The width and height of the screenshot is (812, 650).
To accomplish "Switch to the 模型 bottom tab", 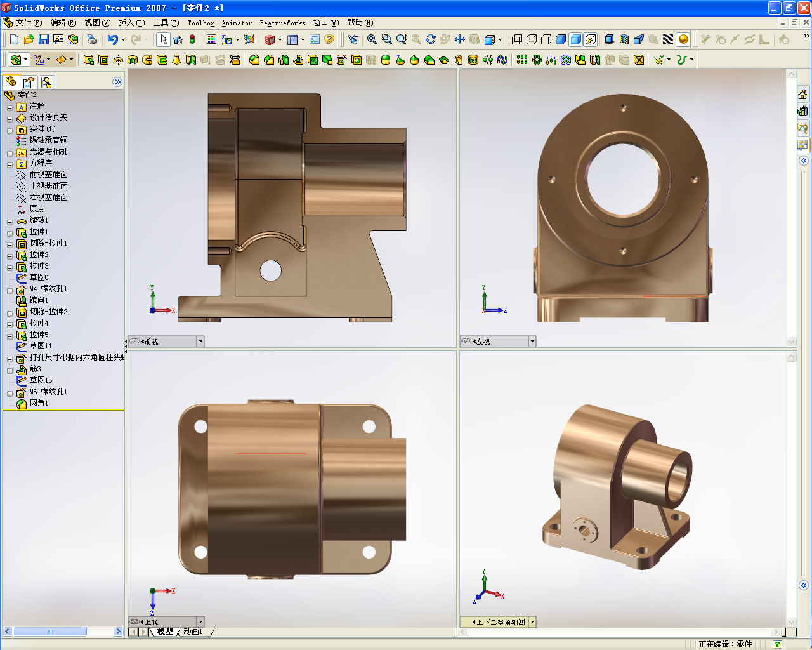I will (x=165, y=632).
